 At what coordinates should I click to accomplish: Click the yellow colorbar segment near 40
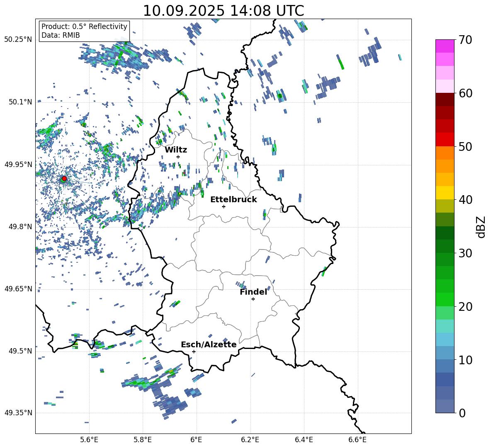pos(445,193)
